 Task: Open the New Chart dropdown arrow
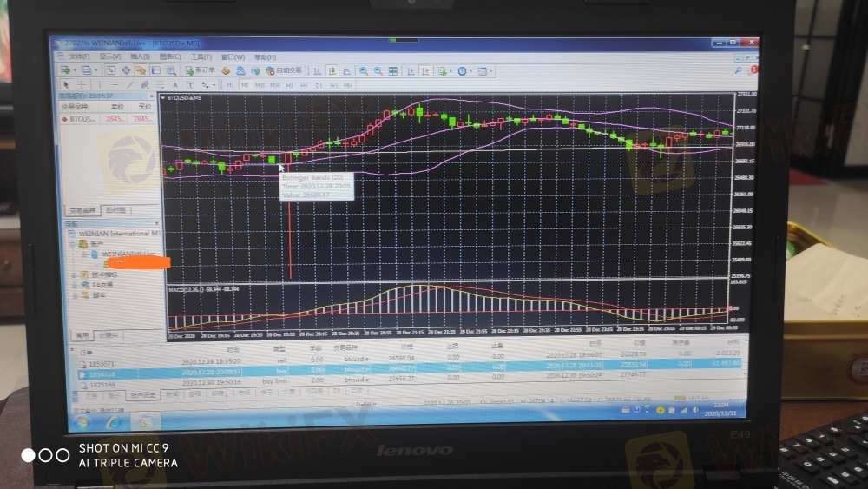coord(75,70)
